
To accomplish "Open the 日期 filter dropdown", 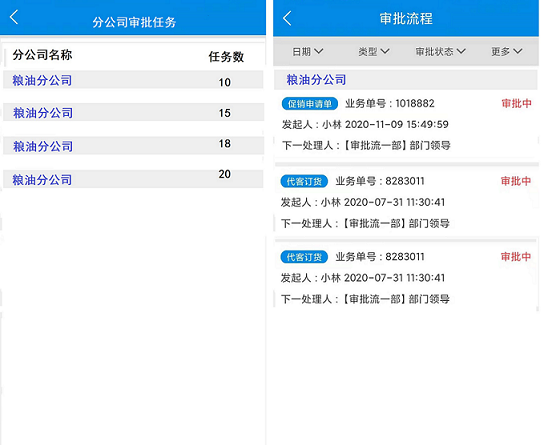I will click(x=307, y=52).
